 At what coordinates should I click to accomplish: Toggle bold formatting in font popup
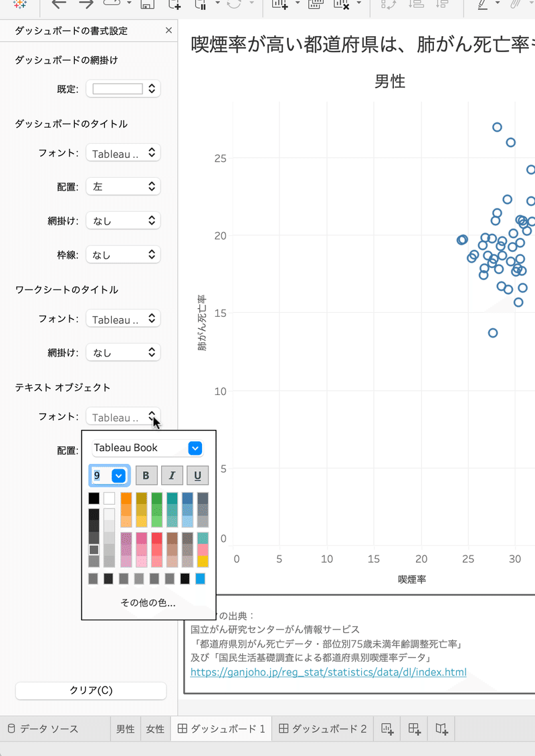(146, 475)
